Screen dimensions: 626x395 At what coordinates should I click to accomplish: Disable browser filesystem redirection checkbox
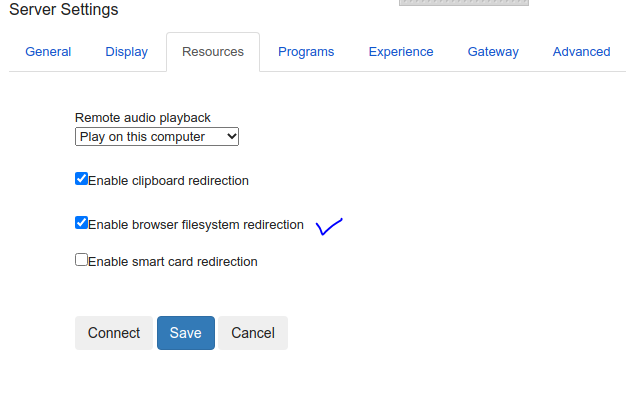81,222
